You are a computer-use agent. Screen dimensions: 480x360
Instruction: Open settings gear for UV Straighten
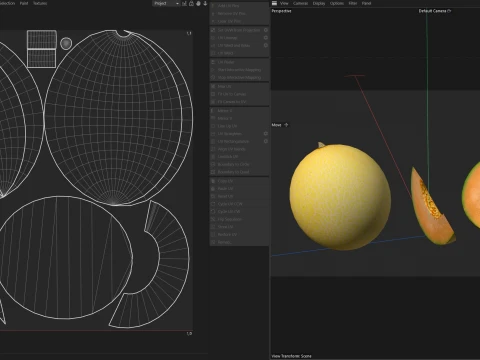click(266, 134)
